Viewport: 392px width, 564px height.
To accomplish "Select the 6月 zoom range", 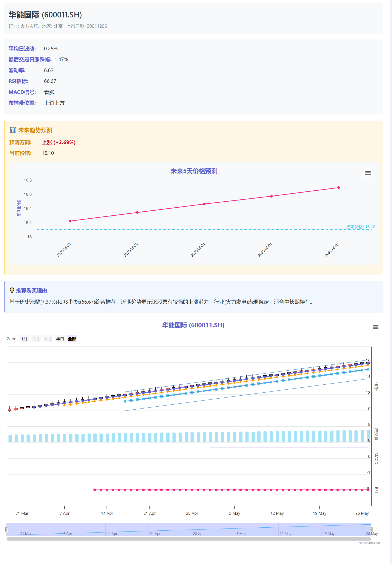I will (48, 339).
